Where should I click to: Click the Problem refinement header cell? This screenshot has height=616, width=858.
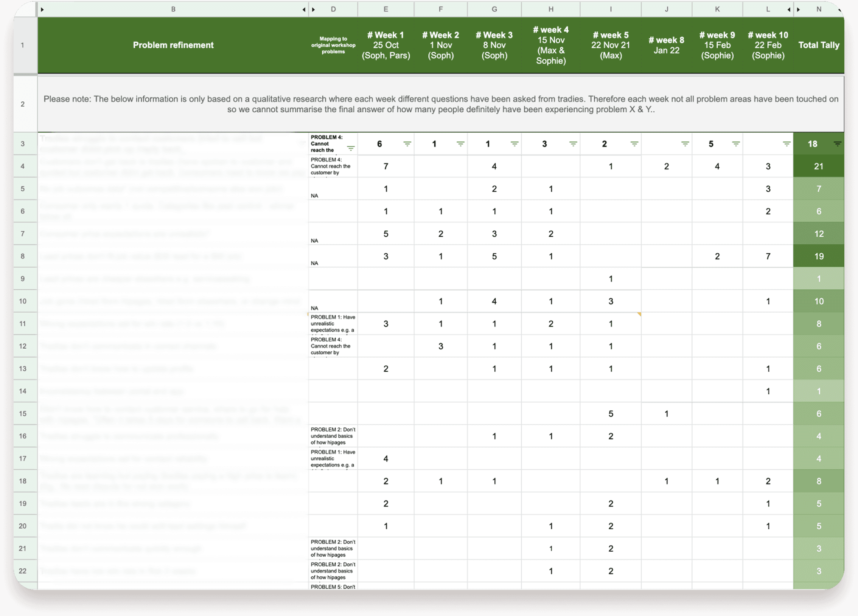point(173,45)
